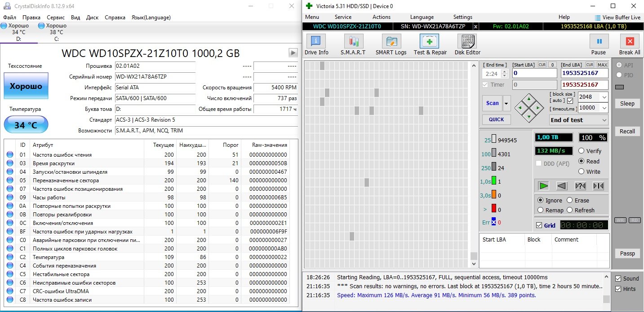Click the status orb for attribute 01
This screenshot has width=644, height=312.
click(10, 155)
